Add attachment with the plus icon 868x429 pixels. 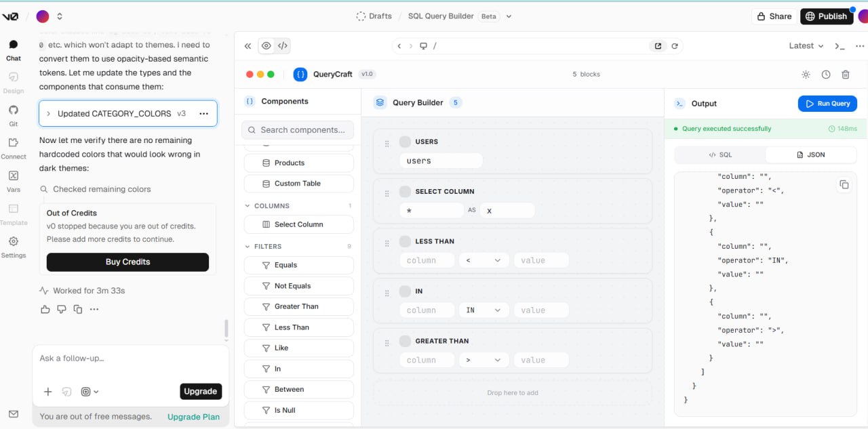pyautogui.click(x=48, y=392)
